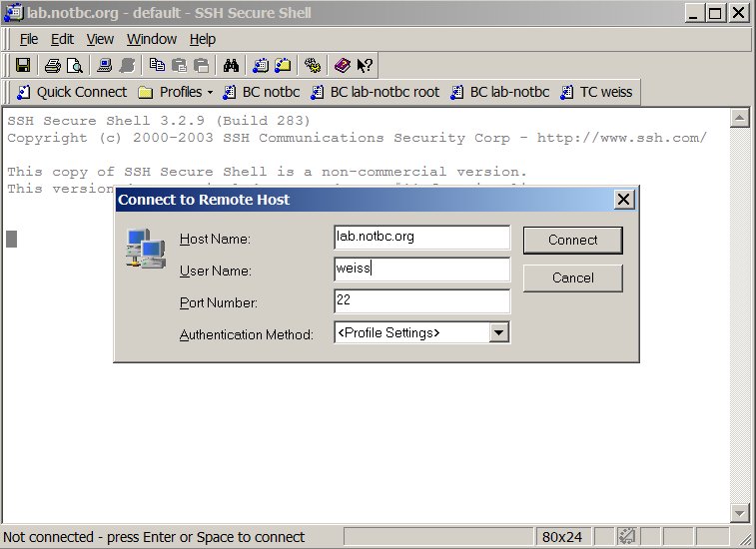Viewport: 756px width, 549px height.
Task: Click the Help book icon
Action: pos(343,66)
